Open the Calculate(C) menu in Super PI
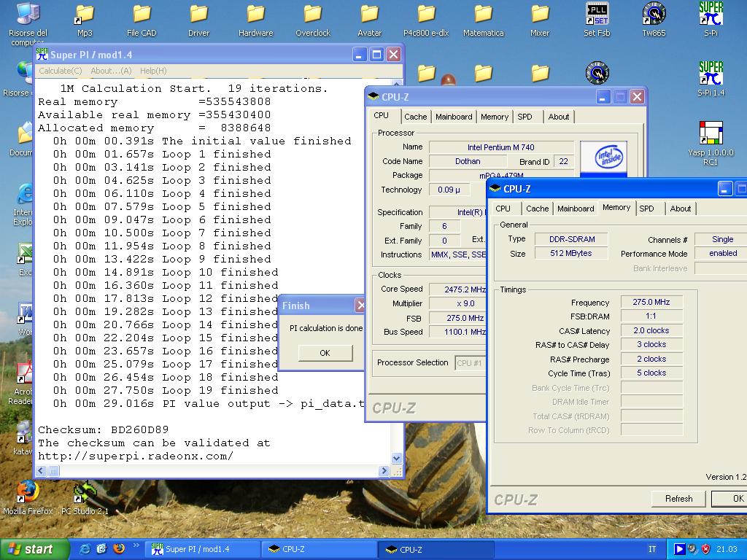 pyautogui.click(x=61, y=71)
